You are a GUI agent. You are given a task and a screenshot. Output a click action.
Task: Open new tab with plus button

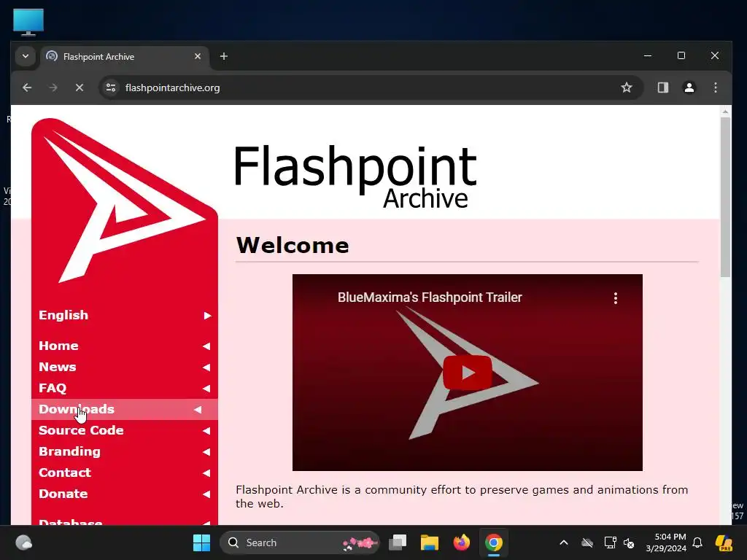tap(223, 57)
